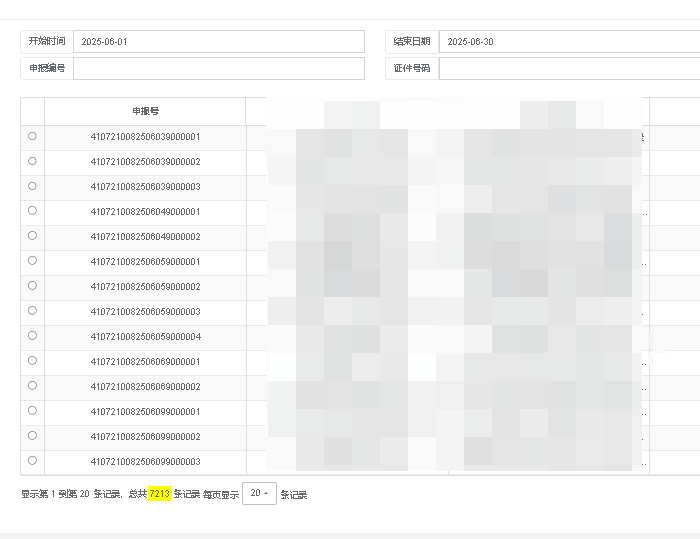700x539 pixels.
Task: Select radio button for row 4107210082506039000002
Action: (32, 161)
